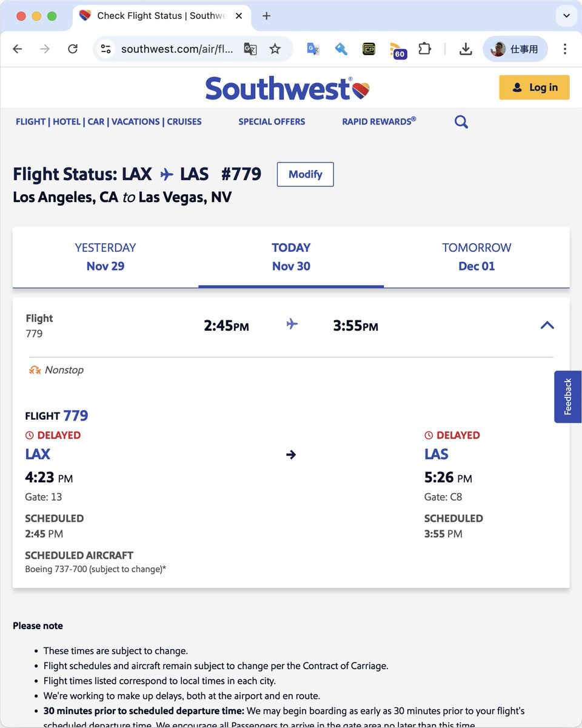
Task: Click the Southwest search magnifier icon
Action: (x=461, y=122)
